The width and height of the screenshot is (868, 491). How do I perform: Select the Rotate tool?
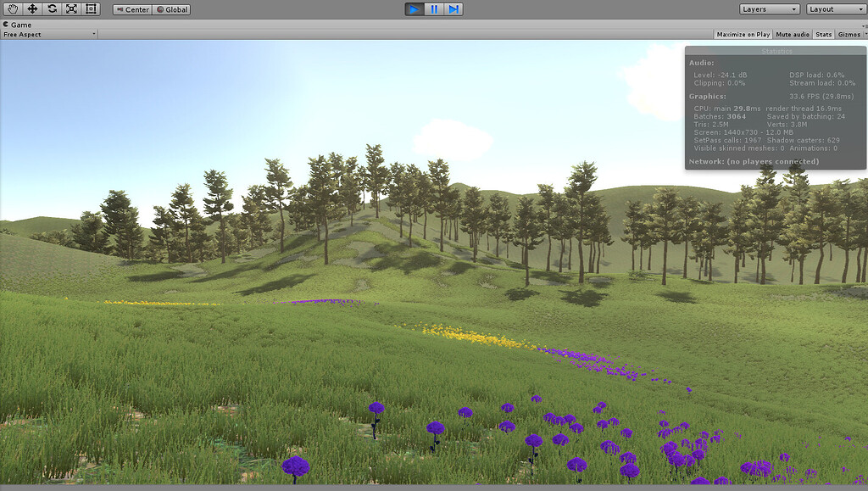[52, 8]
